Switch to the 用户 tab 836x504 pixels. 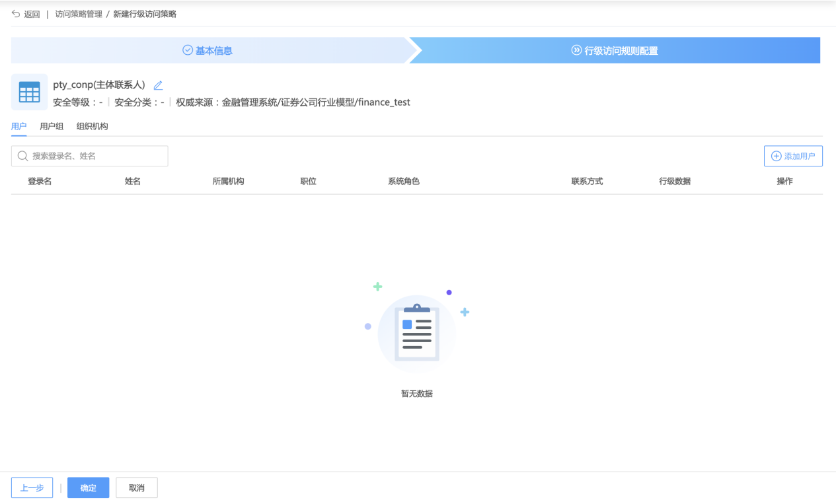(19, 126)
